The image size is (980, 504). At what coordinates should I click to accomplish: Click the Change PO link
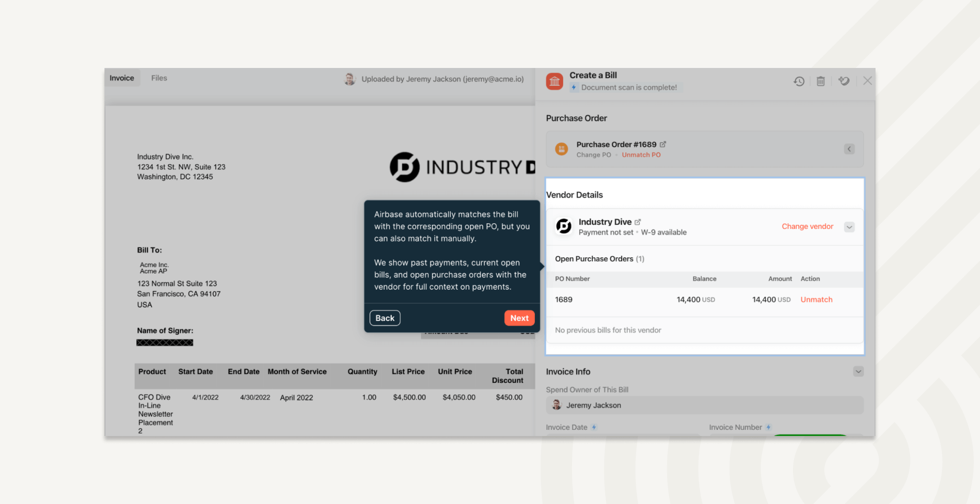593,155
